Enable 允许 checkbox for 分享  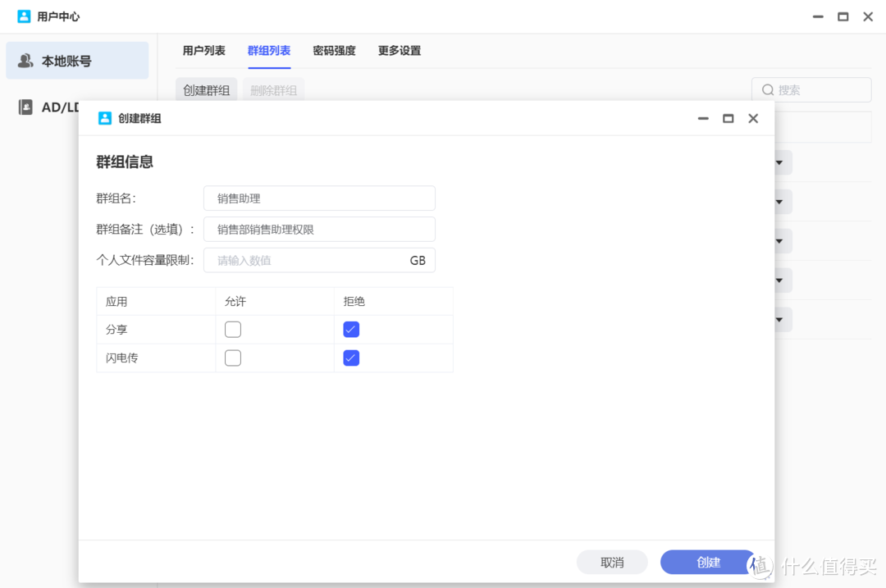(x=233, y=330)
